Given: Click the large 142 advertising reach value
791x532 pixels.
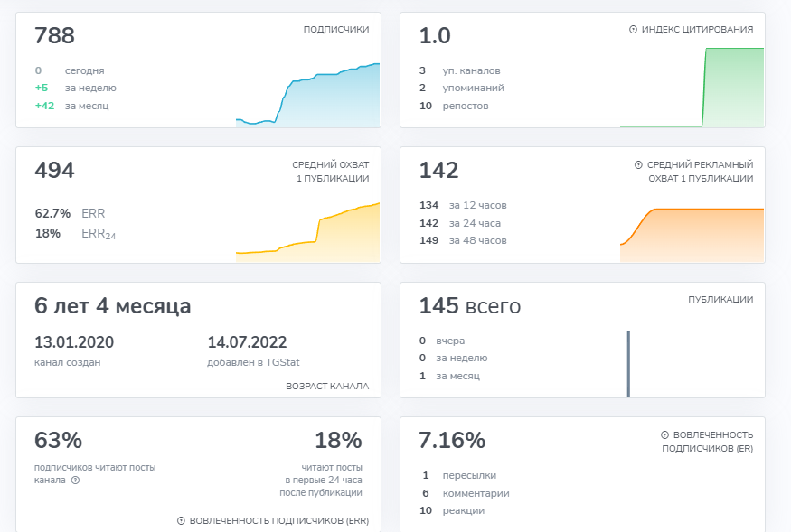Looking at the screenshot, I should [x=438, y=171].
